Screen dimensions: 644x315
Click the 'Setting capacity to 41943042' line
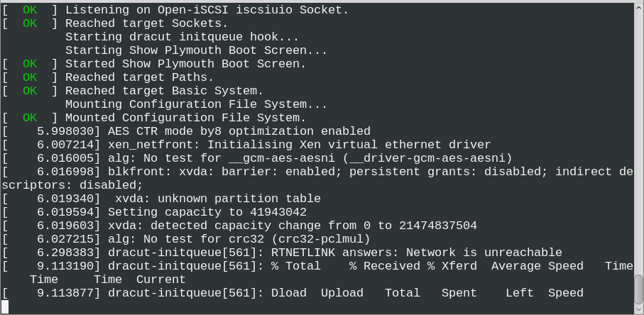(207, 212)
